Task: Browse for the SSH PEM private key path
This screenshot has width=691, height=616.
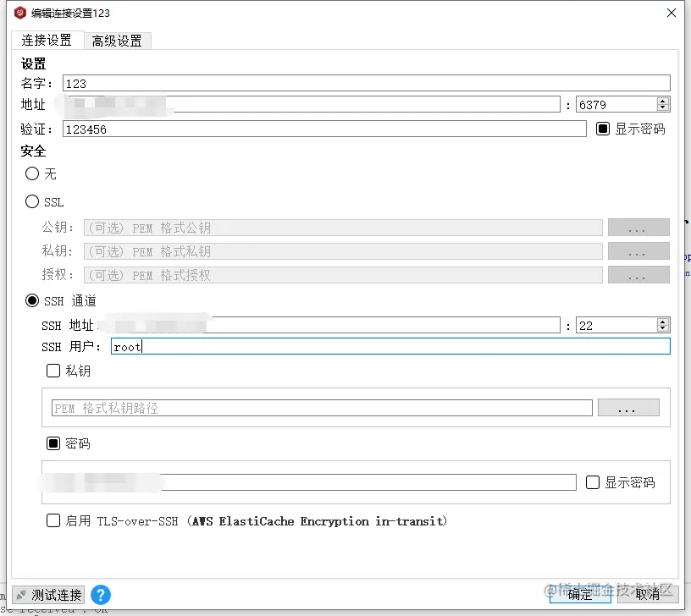Action: pyautogui.click(x=628, y=407)
